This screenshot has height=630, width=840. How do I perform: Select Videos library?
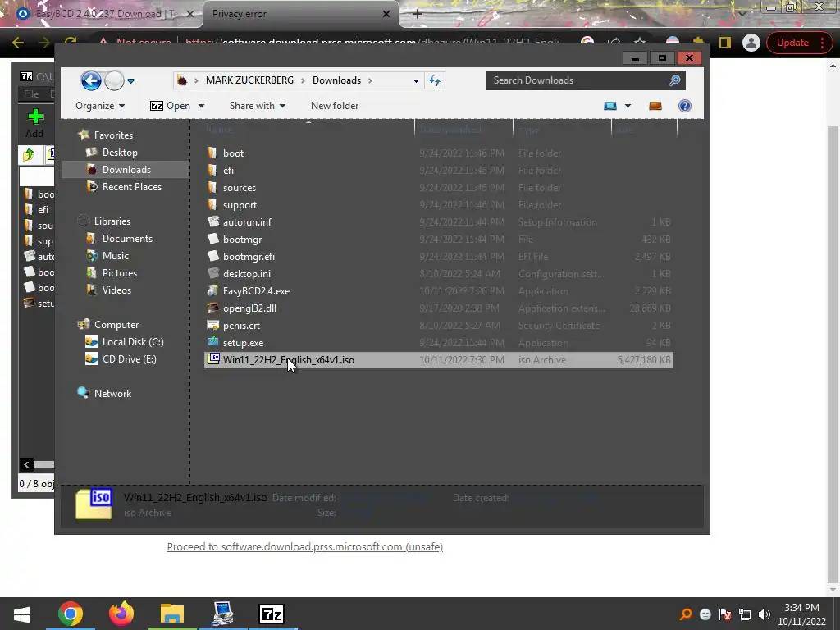pyautogui.click(x=116, y=290)
